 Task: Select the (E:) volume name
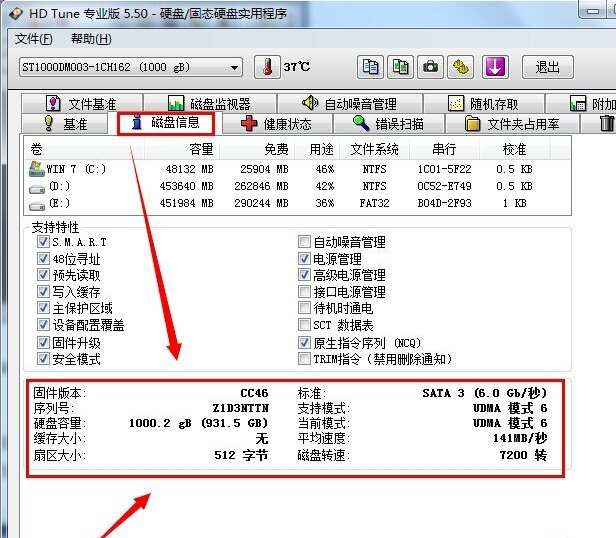coord(59,203)
